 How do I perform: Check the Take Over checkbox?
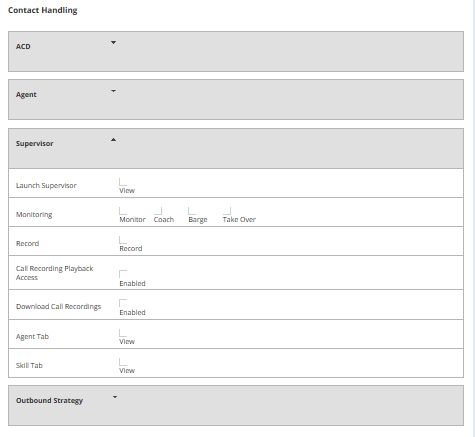227,211
